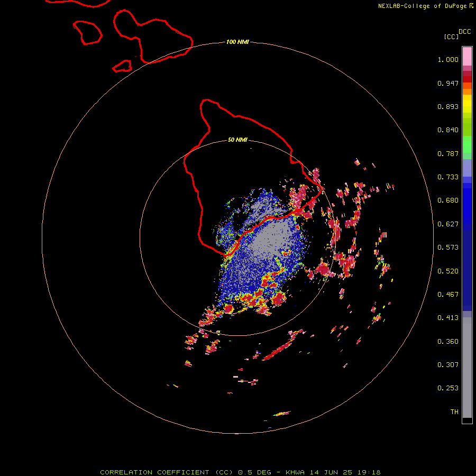Click the 0.947 colorbar value
The height and width of the screenshot is (476, 476).
coord(448,83)
